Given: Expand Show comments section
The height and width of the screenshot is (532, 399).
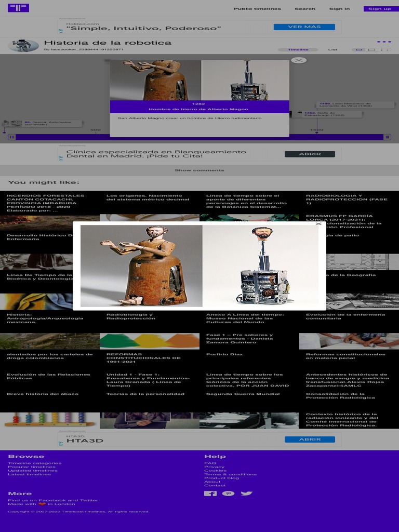Looking at the screenshot, I should pos(199,170).
